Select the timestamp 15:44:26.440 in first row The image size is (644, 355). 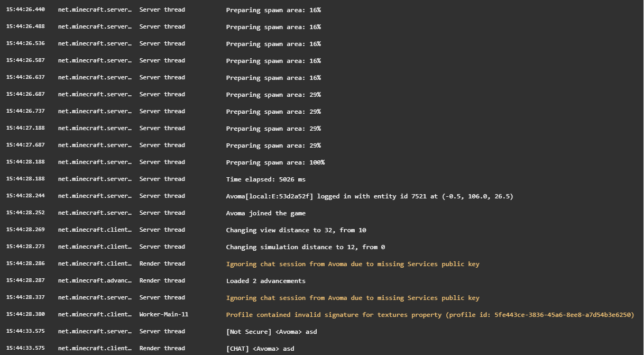(x=25, y=10)
